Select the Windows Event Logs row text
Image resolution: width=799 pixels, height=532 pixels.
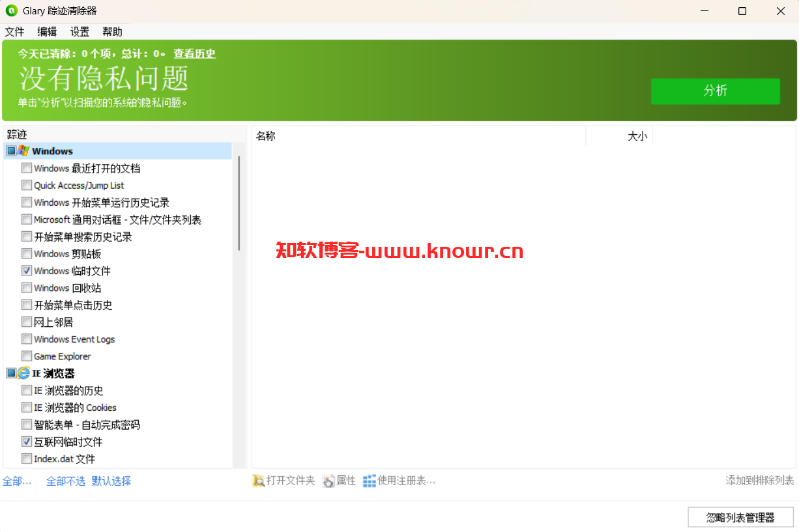(74, 339)
